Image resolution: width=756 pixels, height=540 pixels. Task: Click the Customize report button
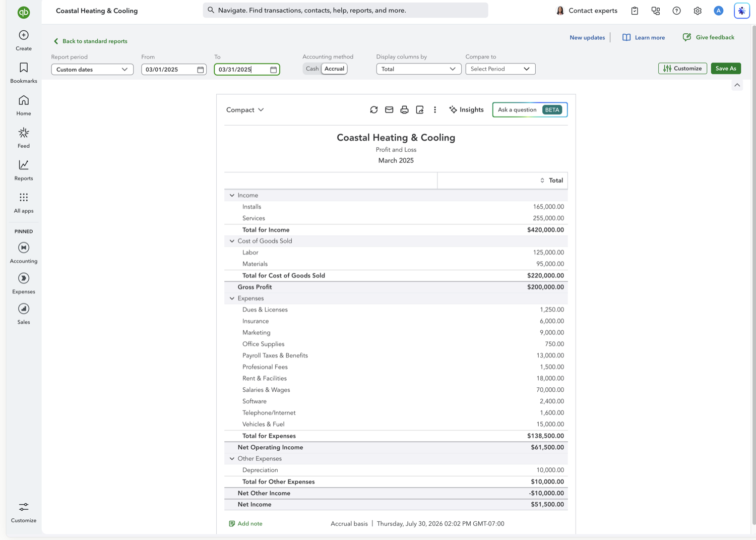[682, 69]
